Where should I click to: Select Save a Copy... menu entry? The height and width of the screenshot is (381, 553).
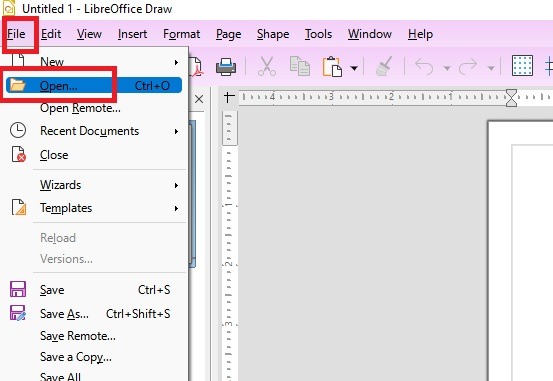click(94, 357)
